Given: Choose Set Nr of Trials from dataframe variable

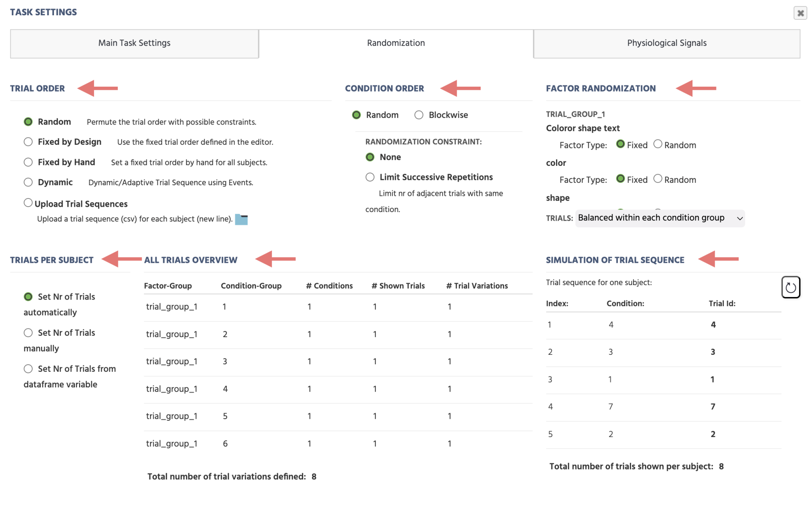Looking at the screenshot, I should (28, 368).
